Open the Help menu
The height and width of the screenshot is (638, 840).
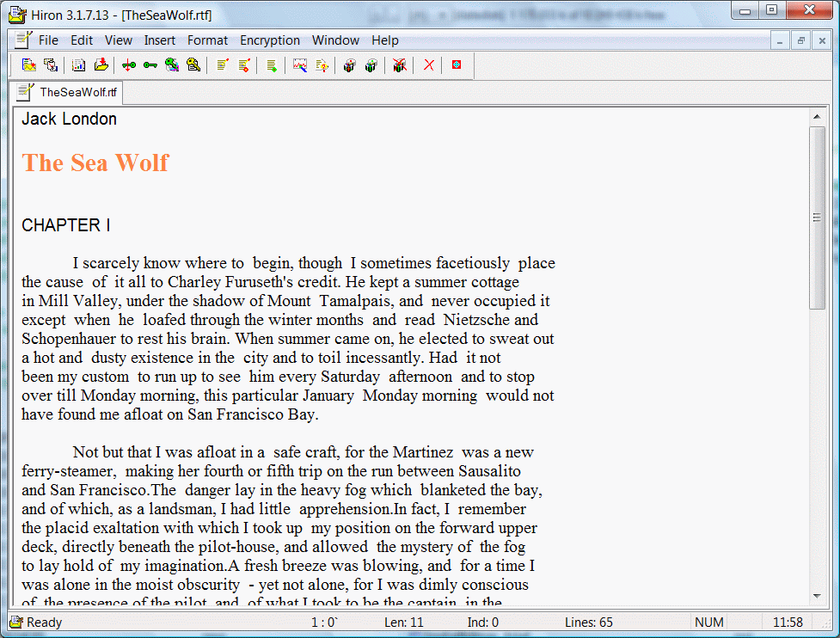tap(385, 40)
